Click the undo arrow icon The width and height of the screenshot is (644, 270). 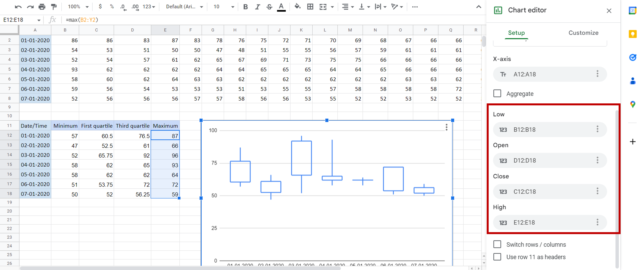pyautogui.click(x=18, y=7)
